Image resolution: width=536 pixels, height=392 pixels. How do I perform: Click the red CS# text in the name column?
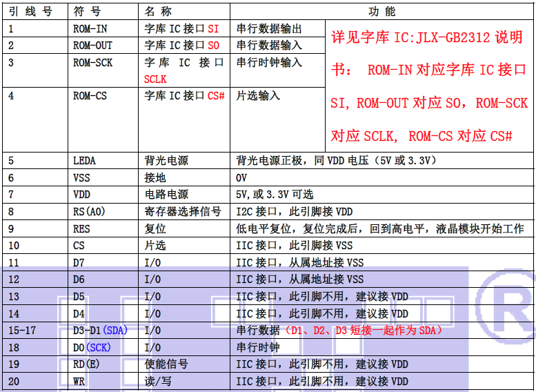coord(216,96)
